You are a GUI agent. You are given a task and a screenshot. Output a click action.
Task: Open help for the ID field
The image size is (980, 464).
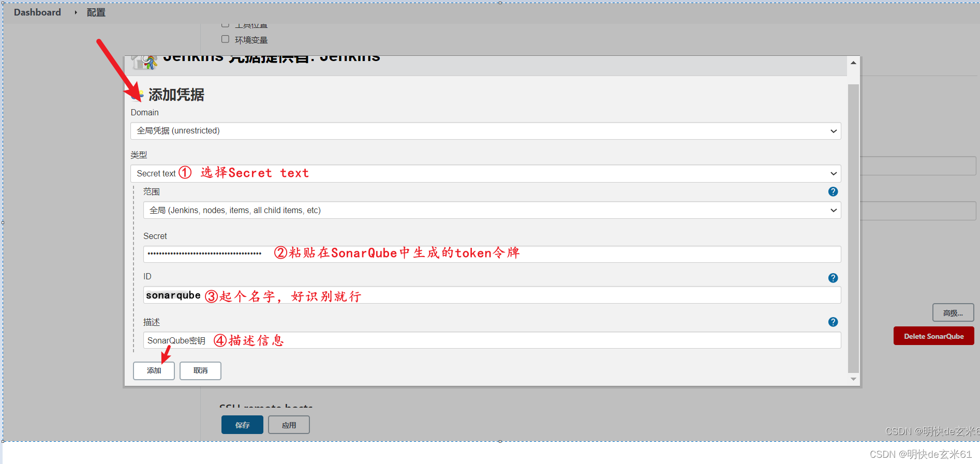click(x=833, y=278)
